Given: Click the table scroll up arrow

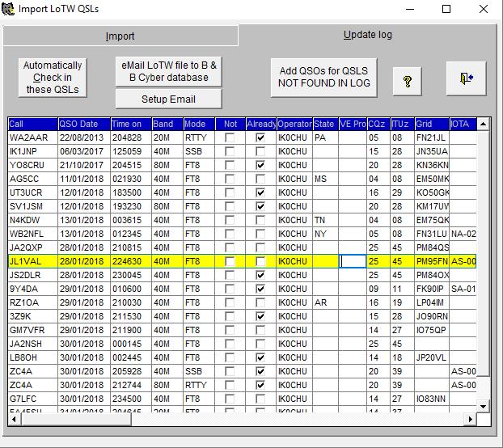Looking at the screenshot, I should point(483,124).
